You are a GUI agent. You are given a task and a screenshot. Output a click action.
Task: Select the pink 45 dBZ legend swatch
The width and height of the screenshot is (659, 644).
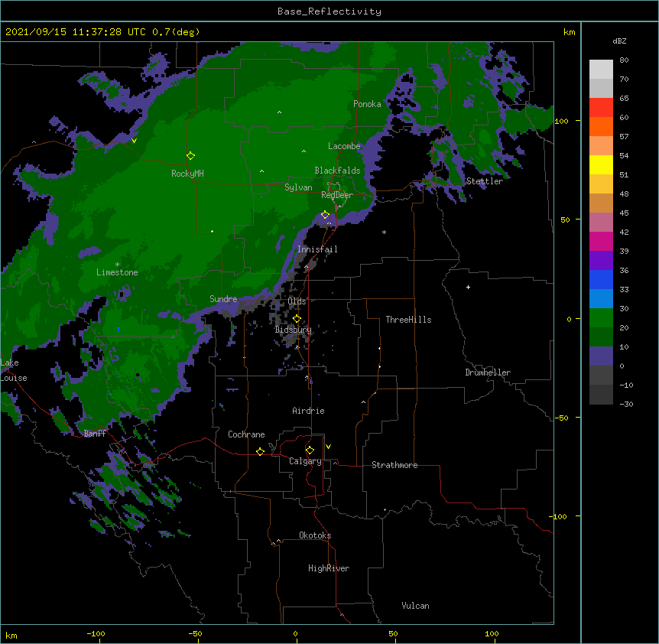click(601, 223)
